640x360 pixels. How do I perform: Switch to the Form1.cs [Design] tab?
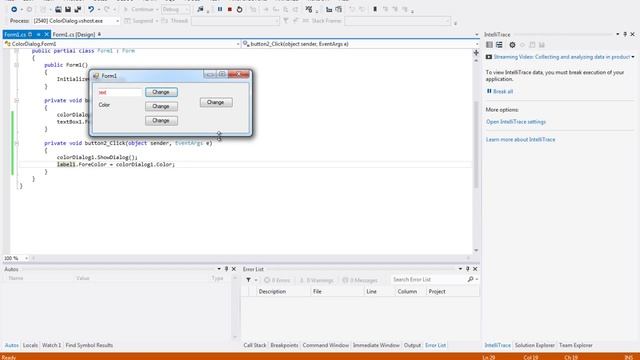coord(74,35)
